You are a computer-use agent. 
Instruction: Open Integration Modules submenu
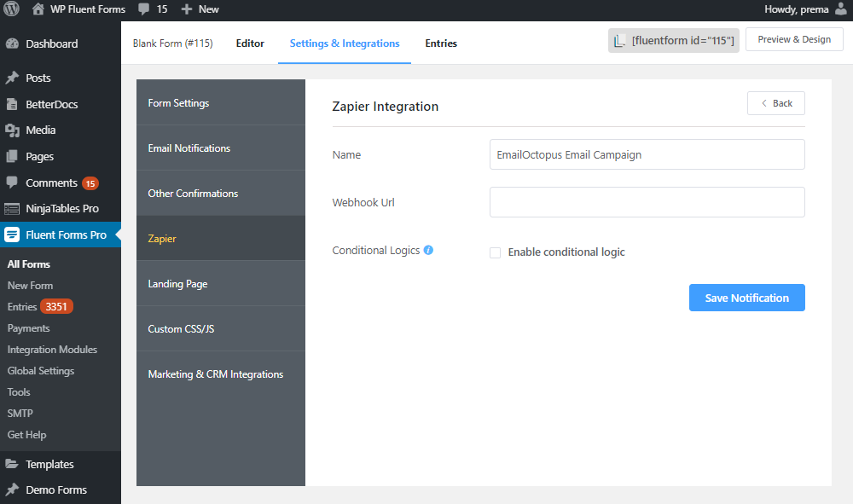[52, 349]
